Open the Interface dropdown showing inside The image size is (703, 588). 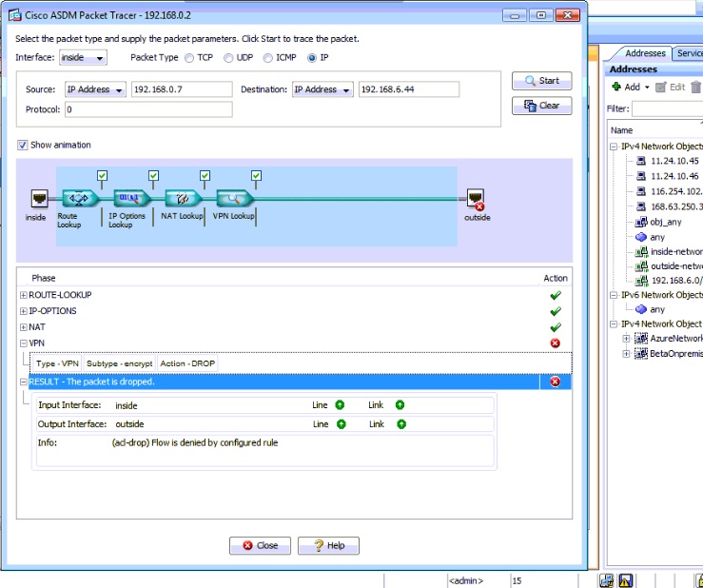(83, 57)
